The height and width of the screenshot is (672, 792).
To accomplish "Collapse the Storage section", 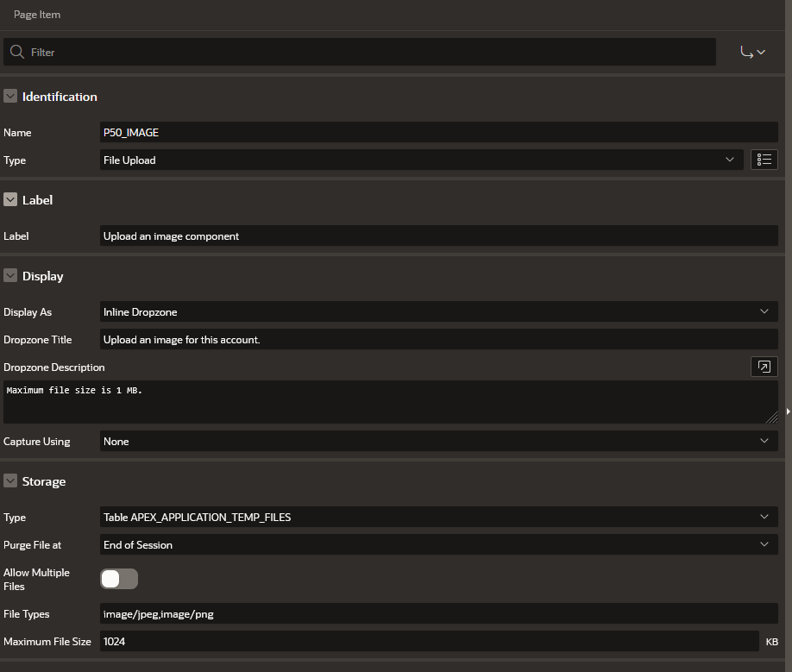I will pos(11,481).
